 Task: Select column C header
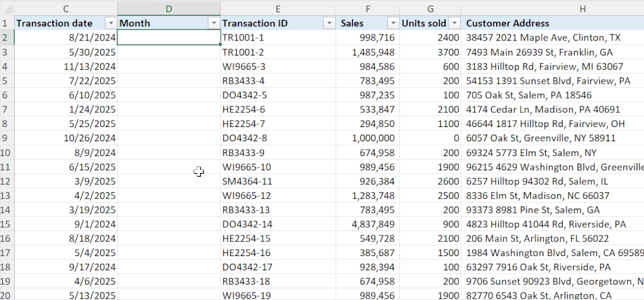[66, 8]
